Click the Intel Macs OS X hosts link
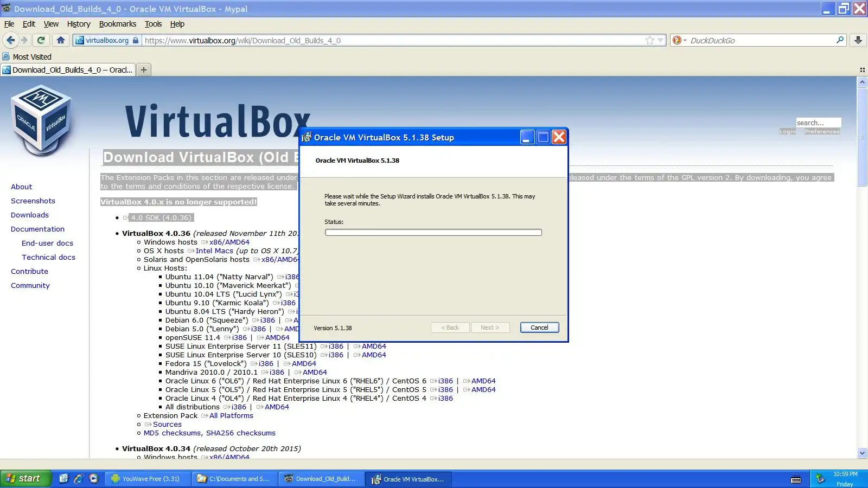868x488 pixels. point(214,251)
